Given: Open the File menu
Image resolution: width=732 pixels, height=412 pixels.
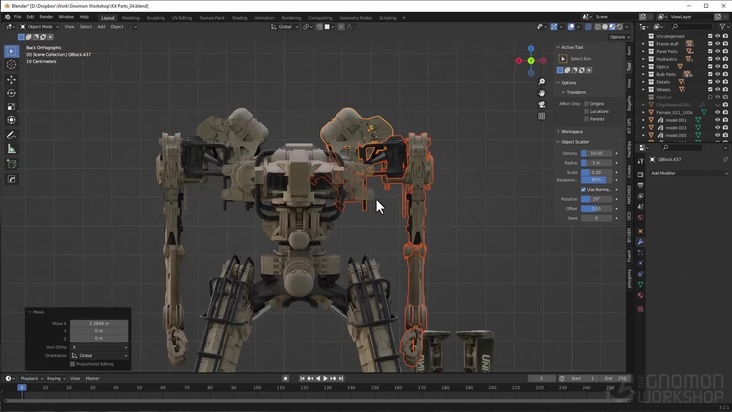Looking at the screenshot, I should [x=17, y=17].
